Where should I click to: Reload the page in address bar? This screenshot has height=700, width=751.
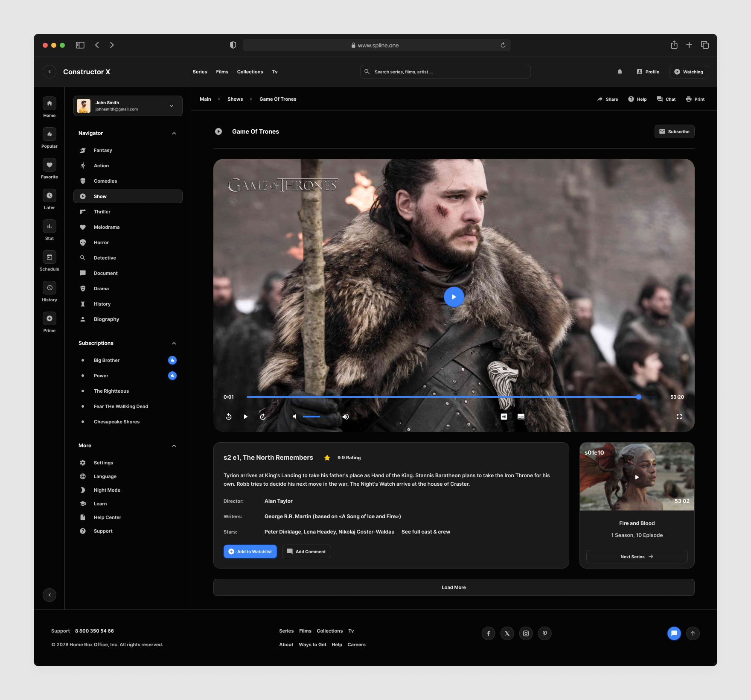coord(503,45)
